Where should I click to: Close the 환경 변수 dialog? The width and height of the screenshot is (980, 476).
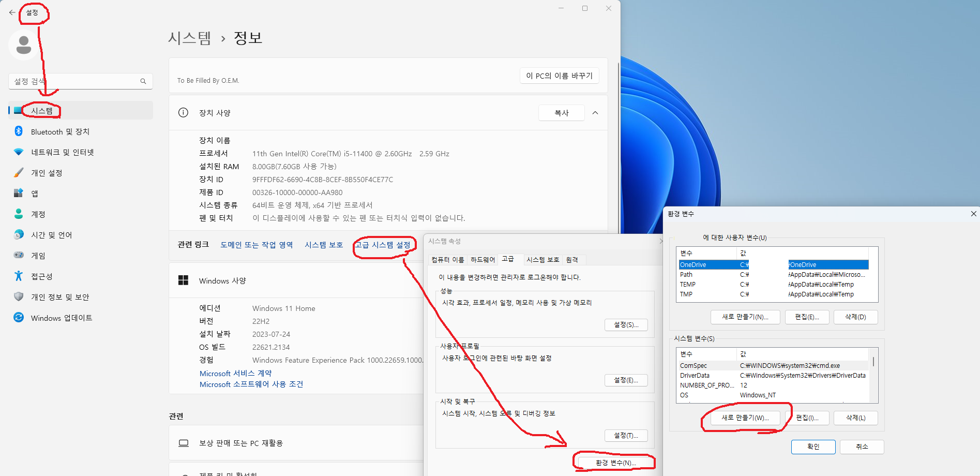973,214
